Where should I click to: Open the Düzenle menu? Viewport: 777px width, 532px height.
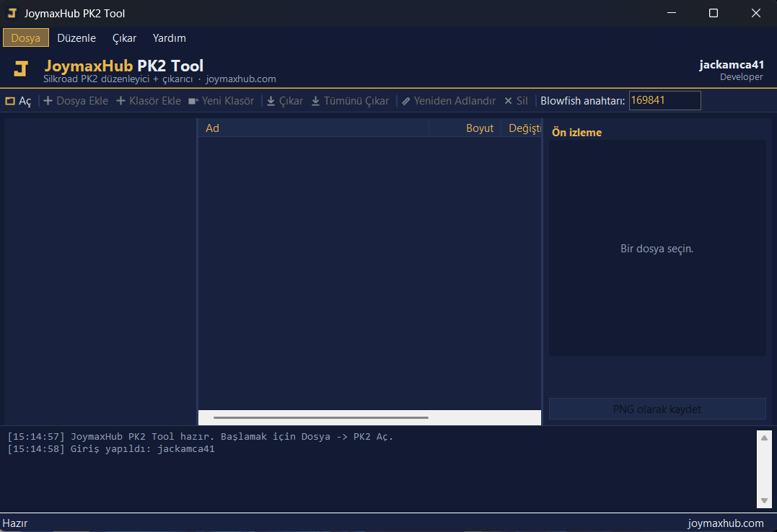[x=76, y=37]
